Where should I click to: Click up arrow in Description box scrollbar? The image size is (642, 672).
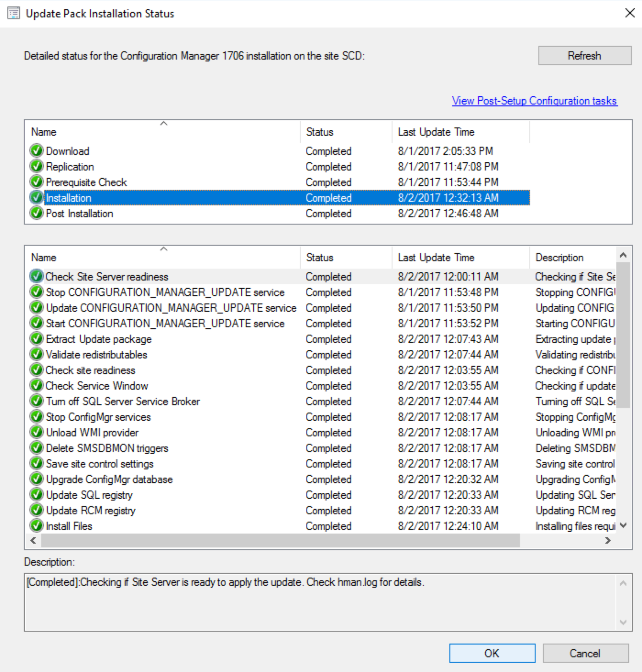(x=623, y=584)
